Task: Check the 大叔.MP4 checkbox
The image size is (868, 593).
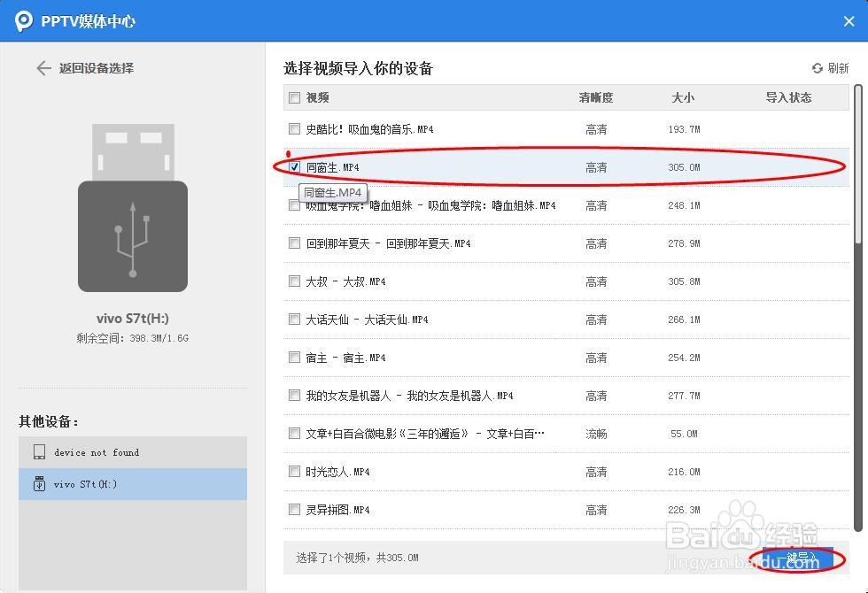Action: 294,281
